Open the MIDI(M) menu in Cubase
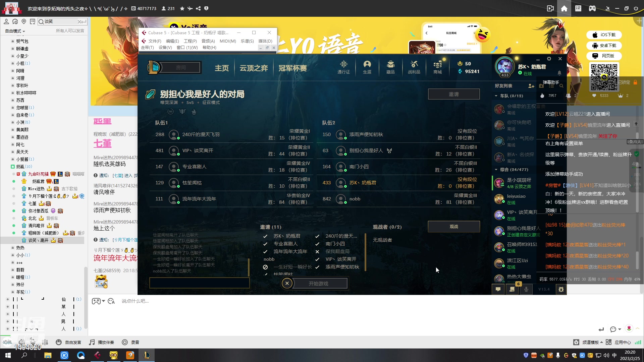 click(228, 41)
